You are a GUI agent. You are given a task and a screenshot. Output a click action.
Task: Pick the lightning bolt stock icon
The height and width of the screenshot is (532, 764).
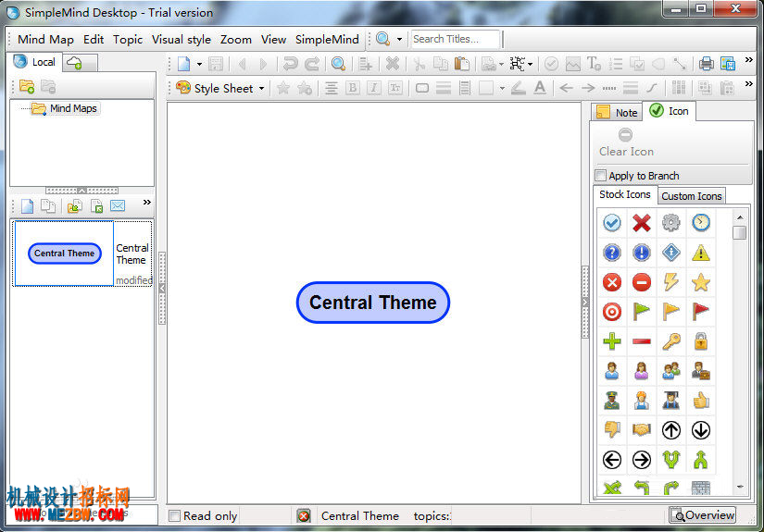671,282
